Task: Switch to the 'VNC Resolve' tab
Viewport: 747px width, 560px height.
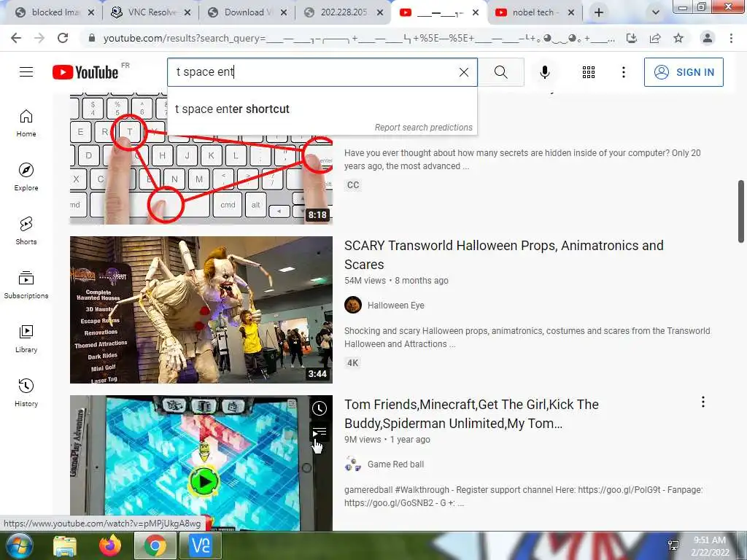Action: [150, 12]
